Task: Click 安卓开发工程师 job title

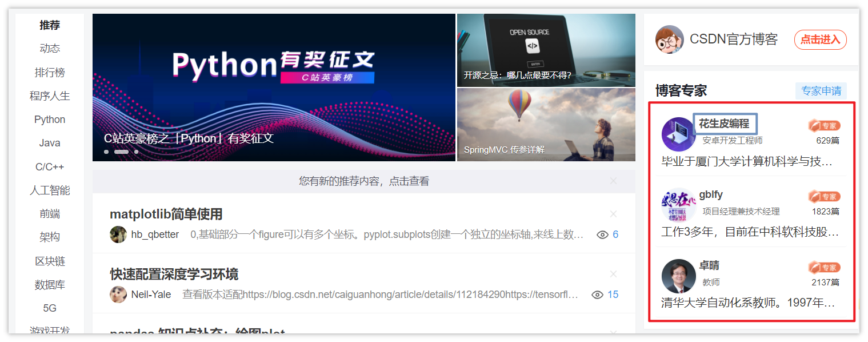Action: pyautogui.click(x=733, y=141)
